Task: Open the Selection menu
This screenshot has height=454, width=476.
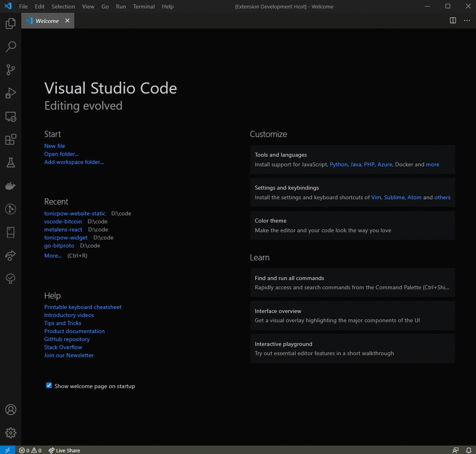Action: pos(63,6)
